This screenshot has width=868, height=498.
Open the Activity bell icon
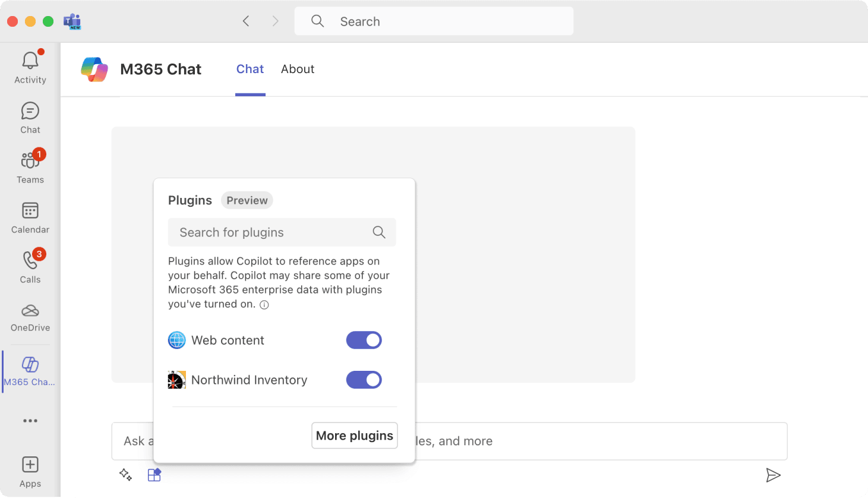(30, 61)
